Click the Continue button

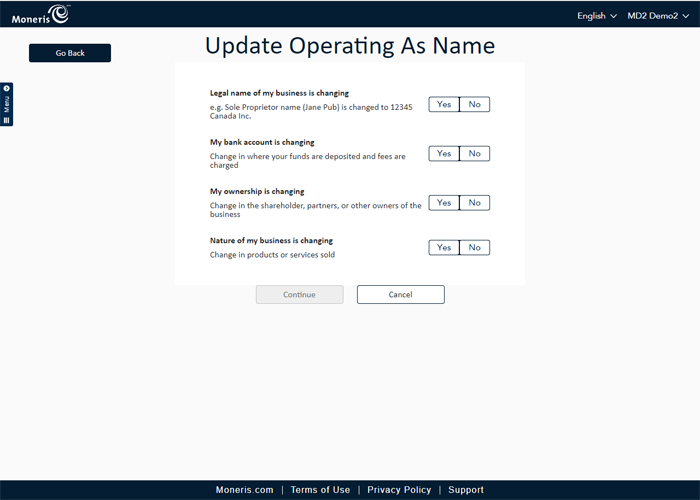point(300,295)
